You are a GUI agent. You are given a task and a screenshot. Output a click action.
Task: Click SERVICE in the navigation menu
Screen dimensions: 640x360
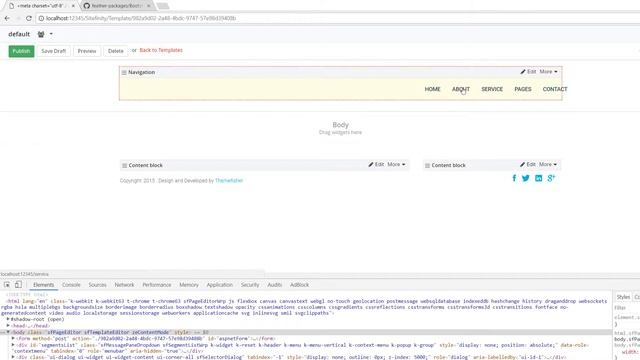pos(492,89)
